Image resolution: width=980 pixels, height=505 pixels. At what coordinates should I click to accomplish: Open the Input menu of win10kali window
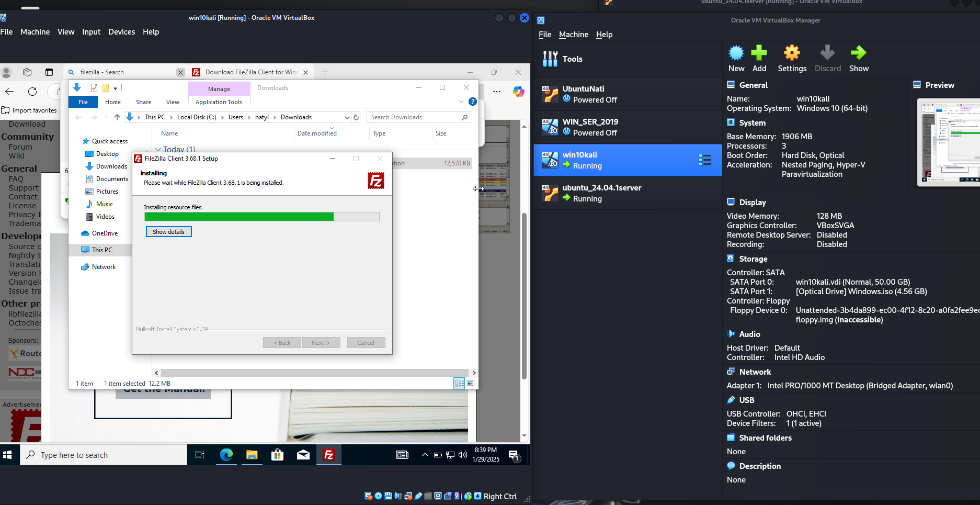[x=91, y=32]
